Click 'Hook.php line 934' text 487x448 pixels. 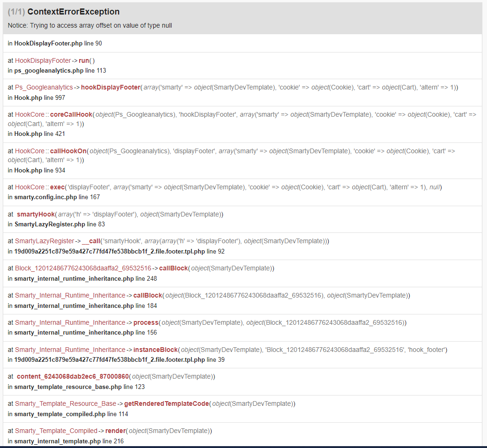40,171
